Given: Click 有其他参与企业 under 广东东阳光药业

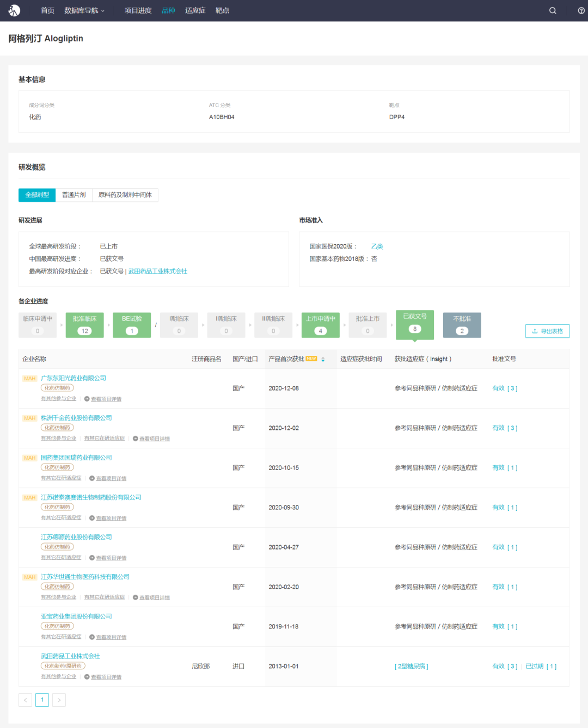Looking at the screenshot, I should (58, 399).
